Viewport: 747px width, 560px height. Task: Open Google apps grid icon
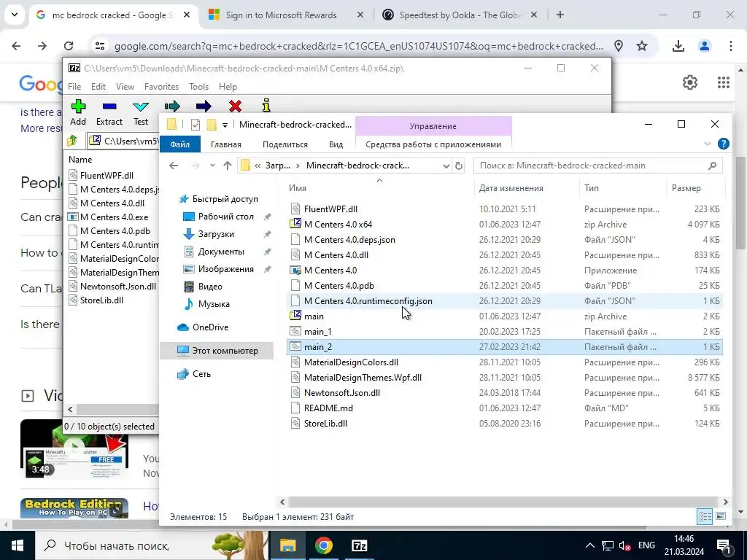click(x=723, y=82)
